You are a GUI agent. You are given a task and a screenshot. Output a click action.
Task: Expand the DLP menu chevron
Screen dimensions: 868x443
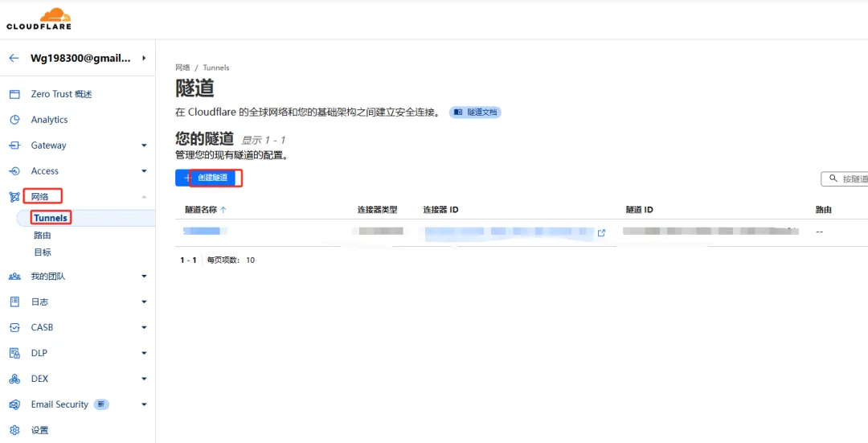point(144,353)
